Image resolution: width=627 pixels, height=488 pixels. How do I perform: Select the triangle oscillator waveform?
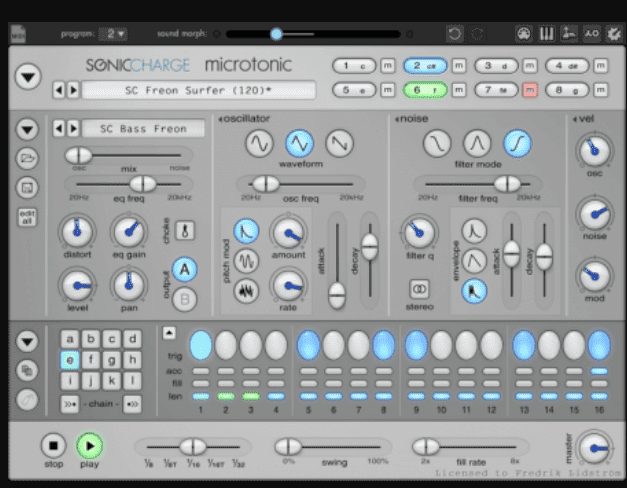[300, 143]
